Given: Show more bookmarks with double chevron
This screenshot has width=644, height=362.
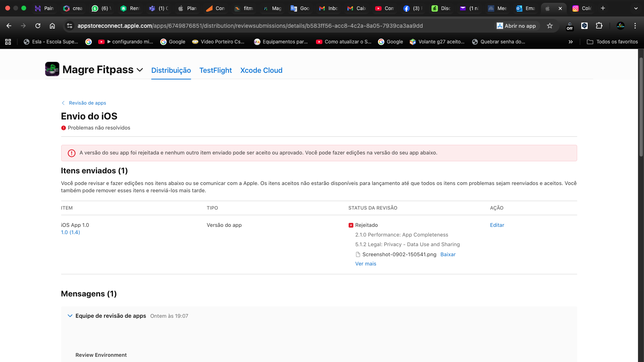Looking at the screenshot, I should tap(570, 42).
